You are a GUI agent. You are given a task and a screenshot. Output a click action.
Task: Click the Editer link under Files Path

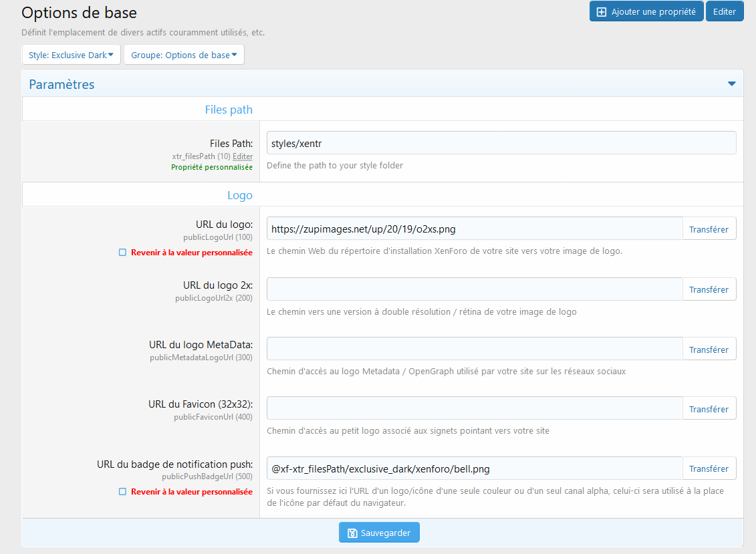(x=243, y=156)
